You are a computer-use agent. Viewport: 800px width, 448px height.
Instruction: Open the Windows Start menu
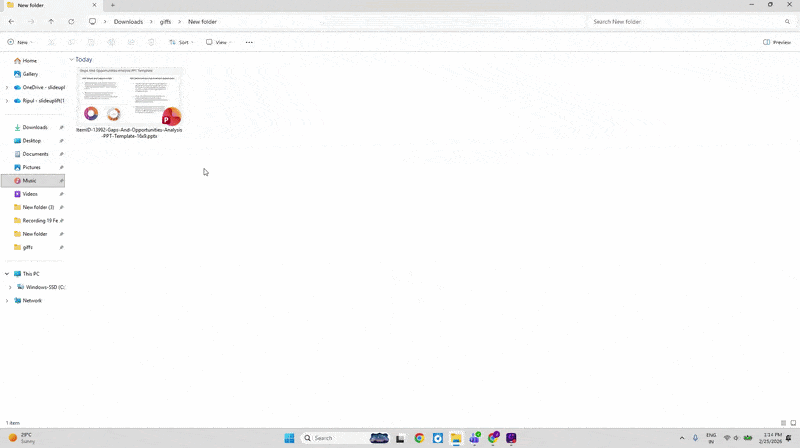[289, 438]
